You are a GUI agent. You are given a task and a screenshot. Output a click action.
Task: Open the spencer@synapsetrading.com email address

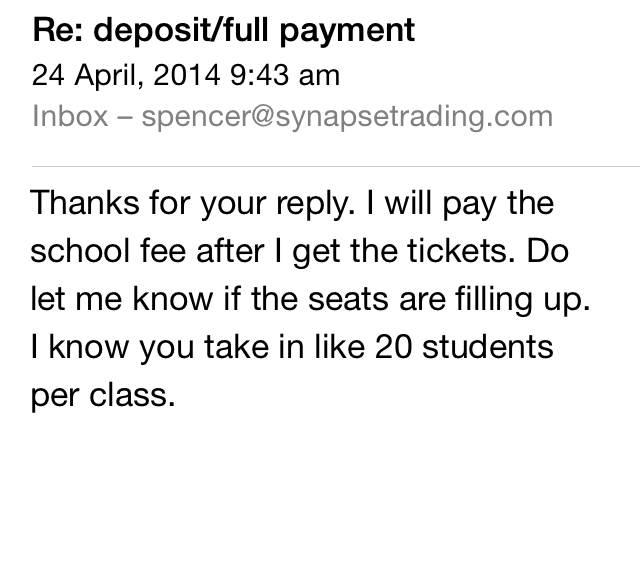pos(347,115)
